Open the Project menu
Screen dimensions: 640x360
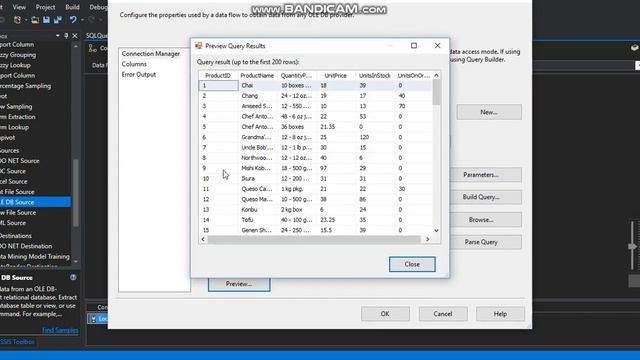click(x=45, y=7)
